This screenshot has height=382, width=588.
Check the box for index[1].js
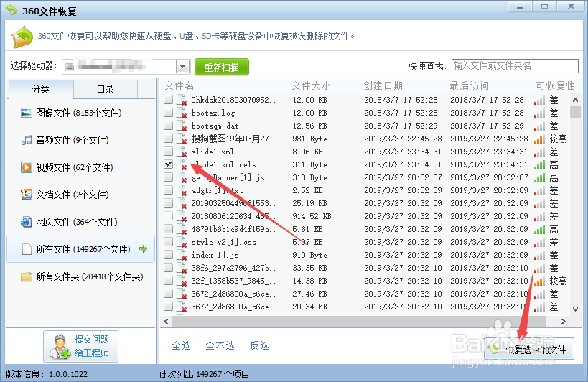coord(169,254)
